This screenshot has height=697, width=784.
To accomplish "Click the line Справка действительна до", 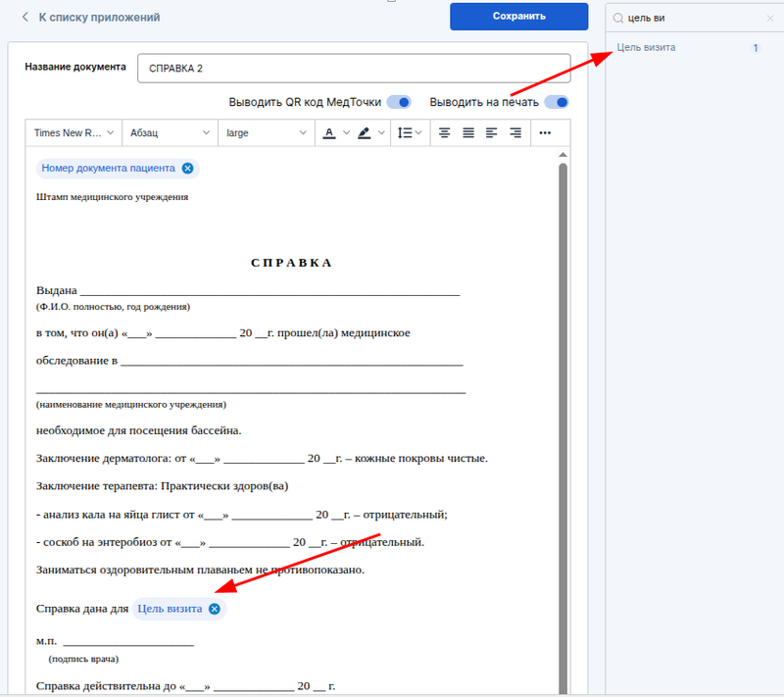I will [185, 686].
